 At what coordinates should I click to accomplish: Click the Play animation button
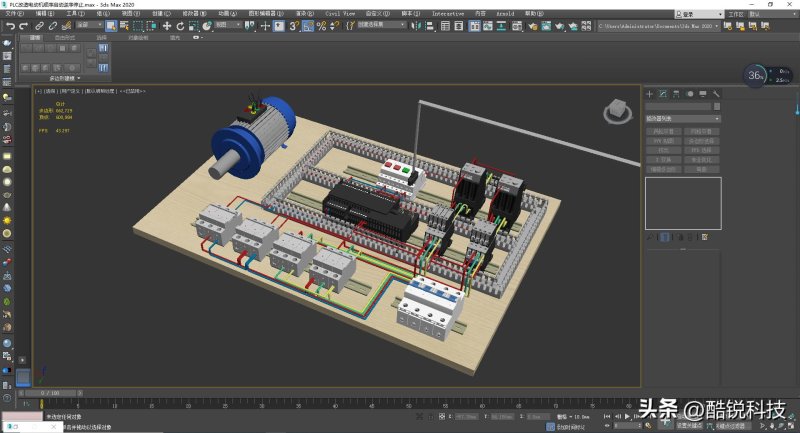tap(628, 417)
